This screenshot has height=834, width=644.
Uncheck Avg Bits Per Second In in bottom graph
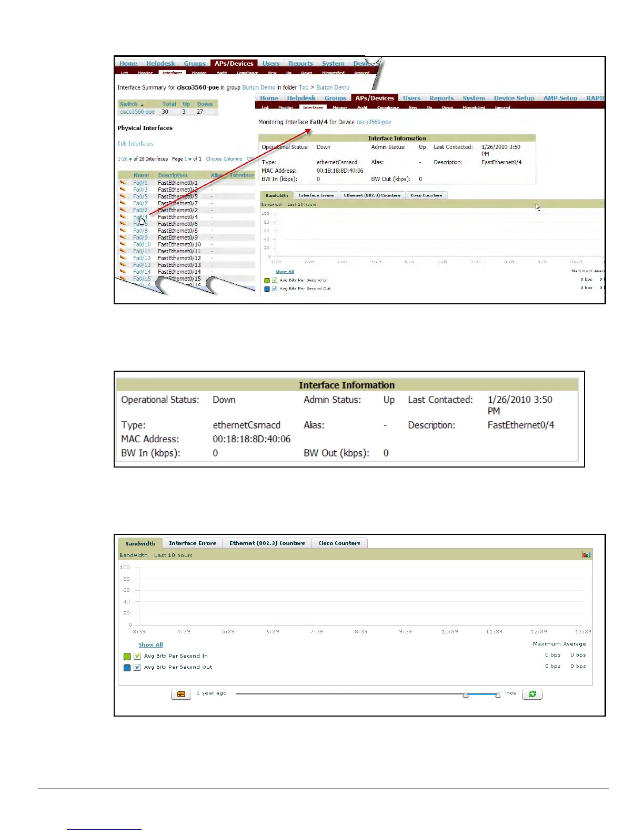pos(137,656)
